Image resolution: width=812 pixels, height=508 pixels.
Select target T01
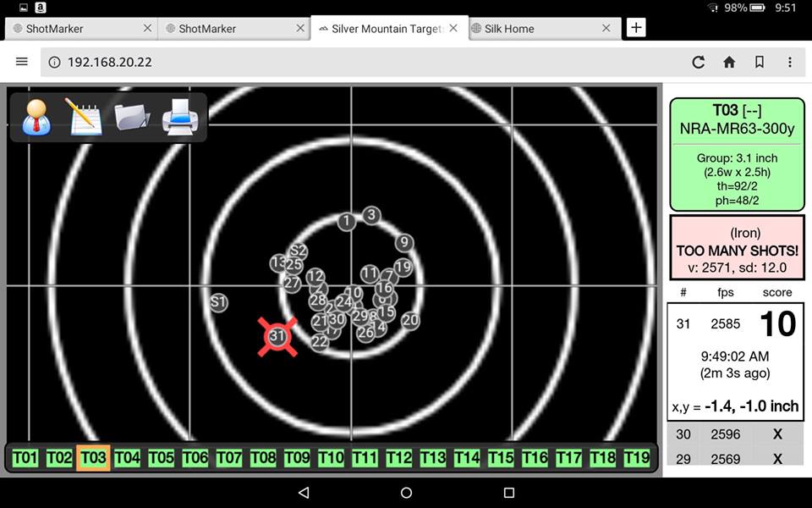click(x=25, y=458)
